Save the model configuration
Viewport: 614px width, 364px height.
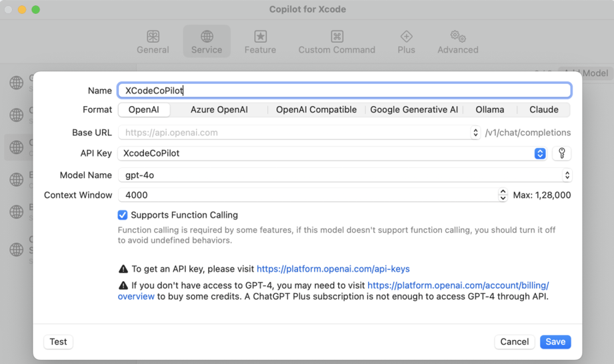555,342
